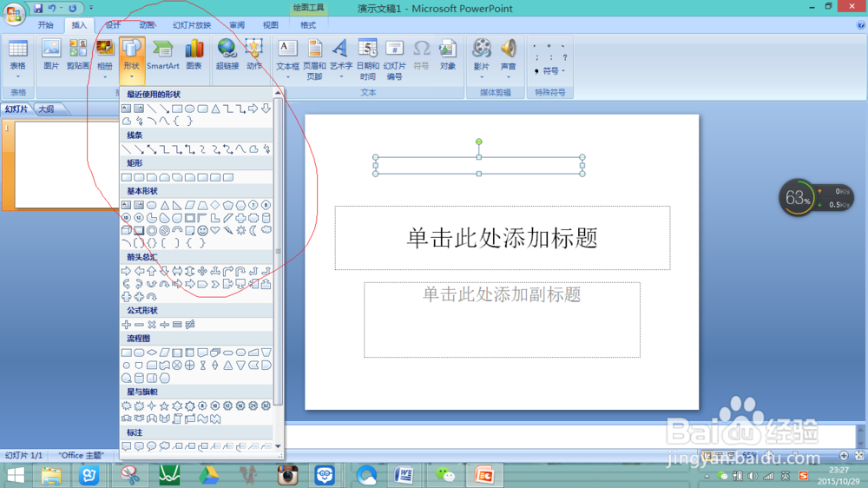Choose the wave shape in 星与旗帜
The image size is (868, 488).
(x=202, y=419)
